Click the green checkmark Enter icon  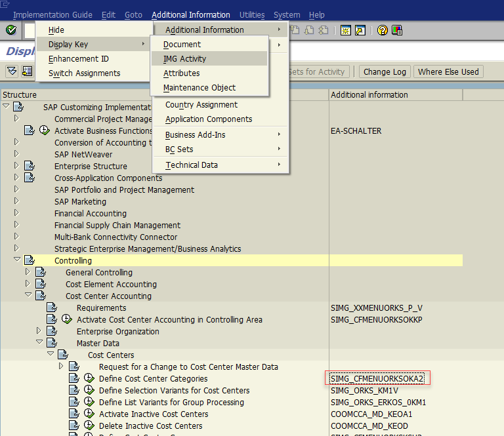11,30
